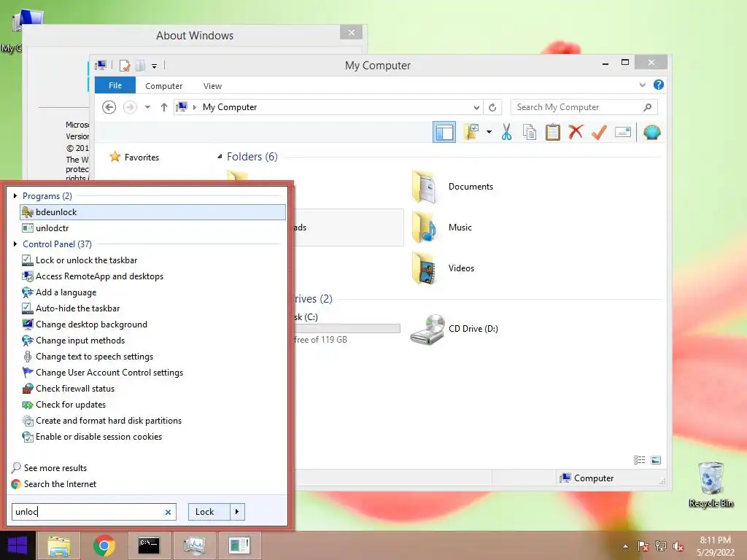Expand the ribbon using the chevron
The width and height of the screenshot is (747, 560).
[642, 85]
